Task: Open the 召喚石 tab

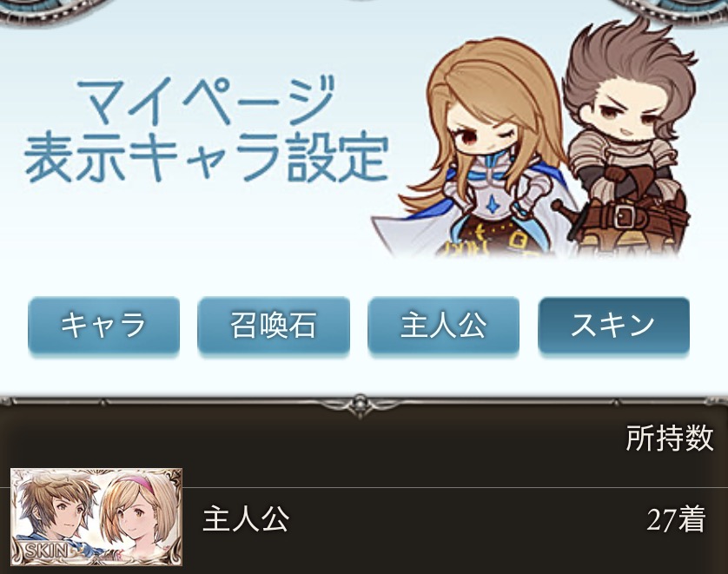Action: (274, 326)
